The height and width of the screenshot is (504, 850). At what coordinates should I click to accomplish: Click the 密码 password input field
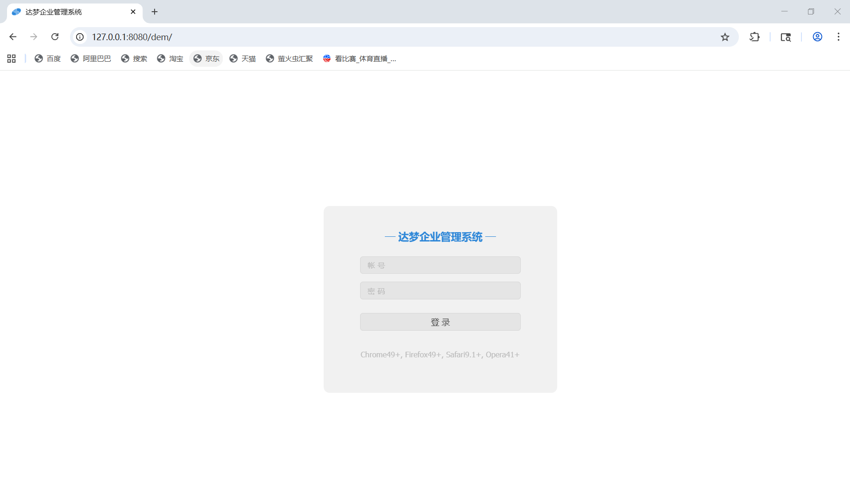tap(440, 291)
